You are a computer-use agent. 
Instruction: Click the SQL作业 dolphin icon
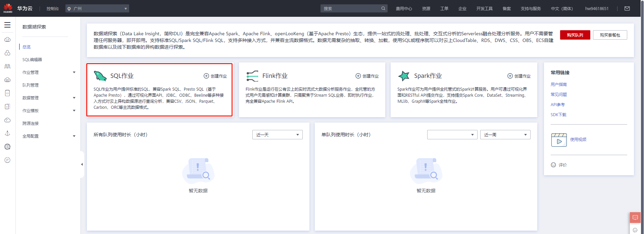[100, 76]
